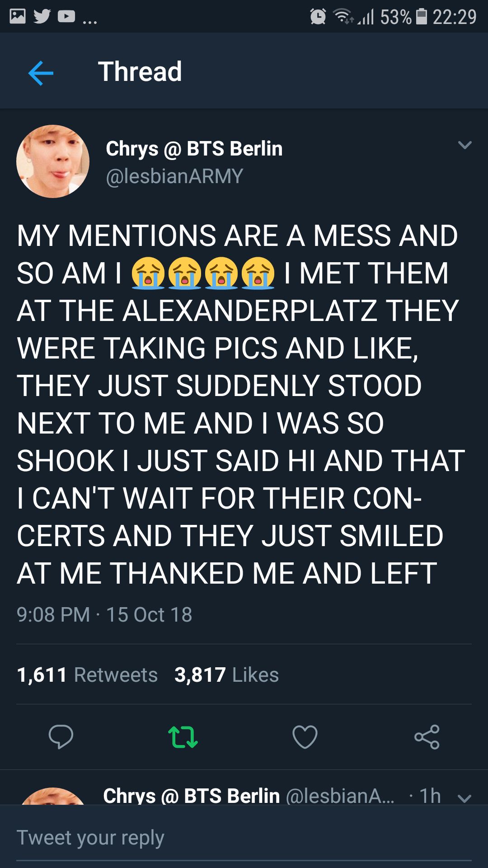Open Chrys's profile picture in main tweet
This screenshot has height=868, width=488.
coord(53,161)
